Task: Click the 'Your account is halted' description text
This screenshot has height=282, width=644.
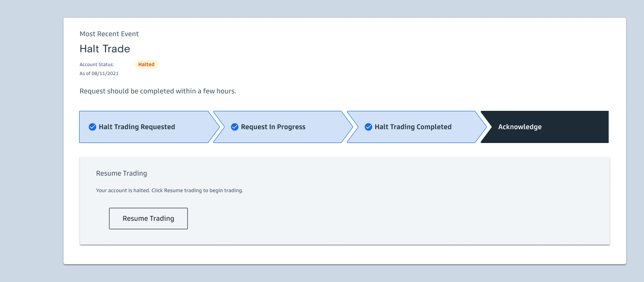Action: click(x=169, y=190)
